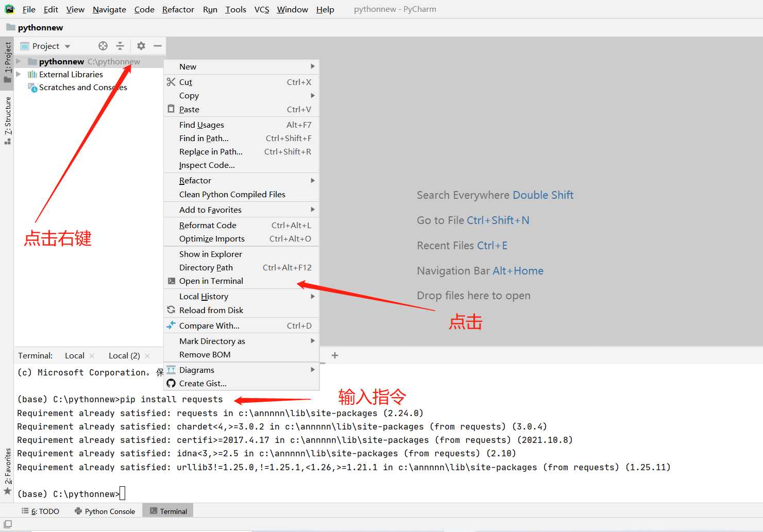Click the Compare With icon
763x532 pixels.
(x=171, y=325)
